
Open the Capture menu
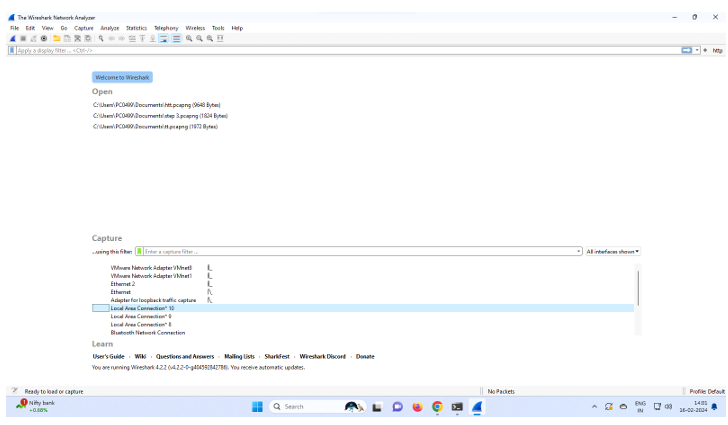click(84, 28)
